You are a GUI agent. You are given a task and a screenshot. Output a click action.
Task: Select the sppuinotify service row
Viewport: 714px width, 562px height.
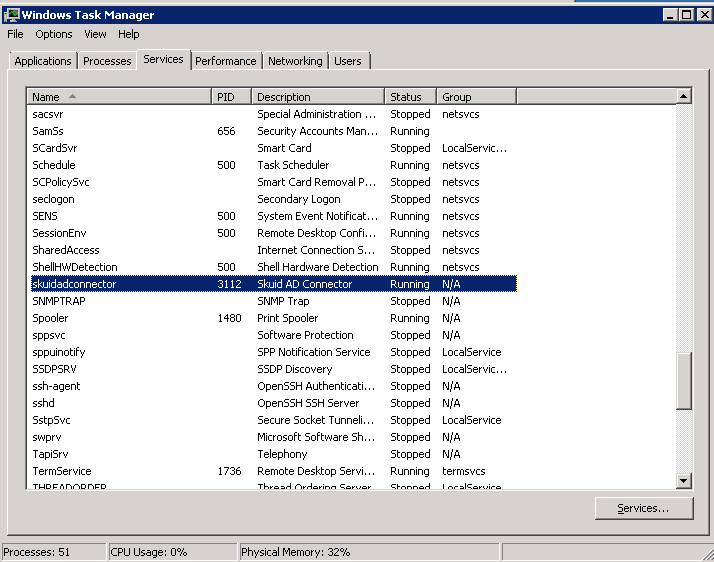click(274, 352)
